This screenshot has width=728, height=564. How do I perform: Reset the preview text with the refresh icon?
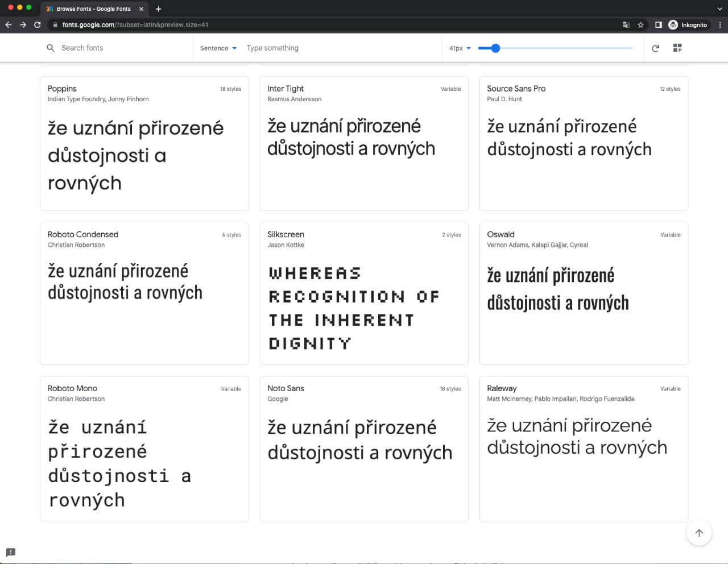coord(655,48)
